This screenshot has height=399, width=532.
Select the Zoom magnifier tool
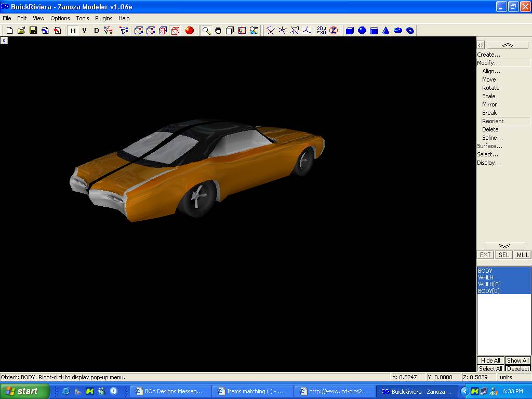206,31
